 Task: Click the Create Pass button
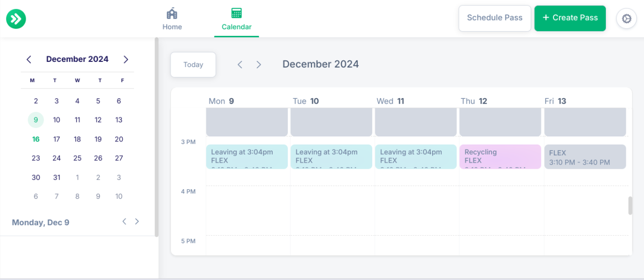click(570, 18)
